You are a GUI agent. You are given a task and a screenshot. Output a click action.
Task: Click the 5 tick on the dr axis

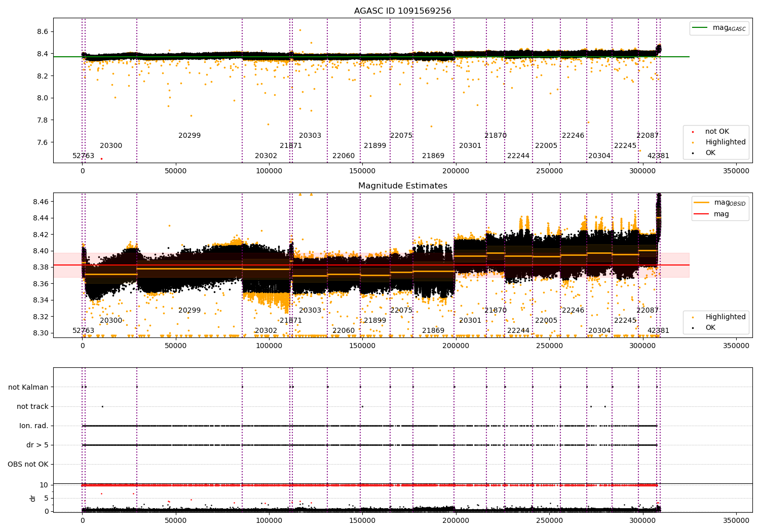click(x=46, y=498)
